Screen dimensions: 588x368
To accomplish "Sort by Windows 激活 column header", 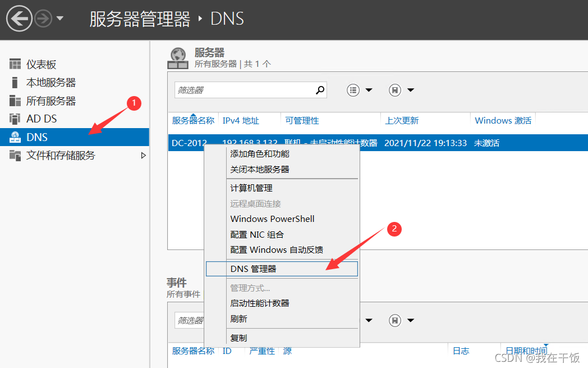I will (503, 121).
